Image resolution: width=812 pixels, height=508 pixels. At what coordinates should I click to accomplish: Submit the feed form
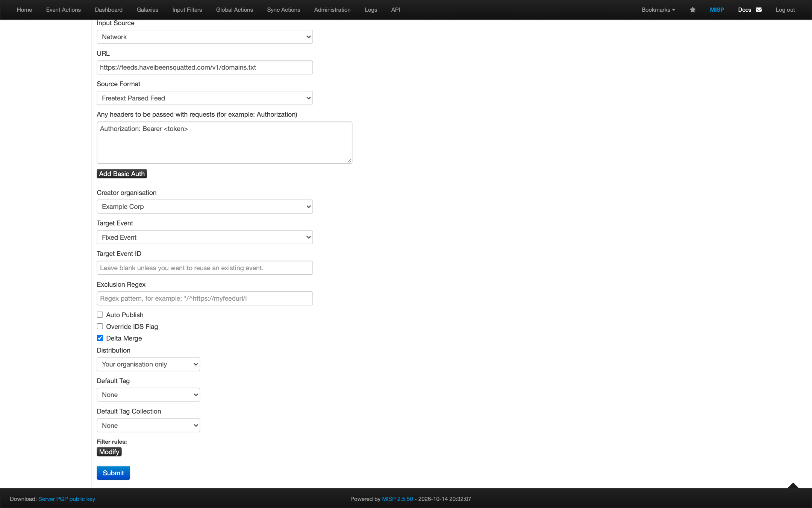click(x=113, y=473)
